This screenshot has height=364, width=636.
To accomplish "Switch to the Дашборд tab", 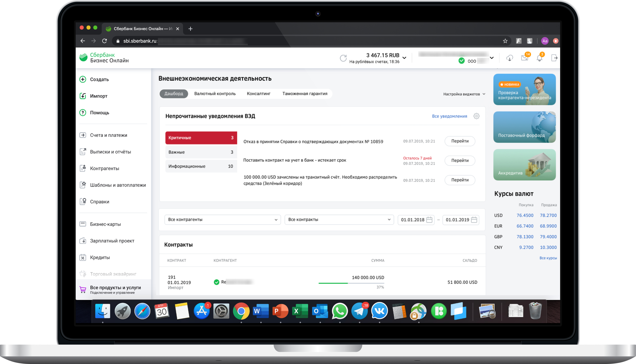I will pos(174,94).
